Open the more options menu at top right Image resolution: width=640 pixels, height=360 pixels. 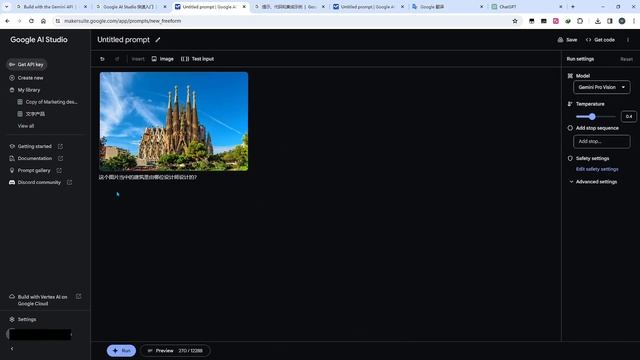pyautogui.click(x=628, y=40)
